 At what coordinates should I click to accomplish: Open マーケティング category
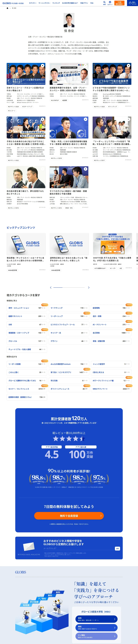pos(69,308)
